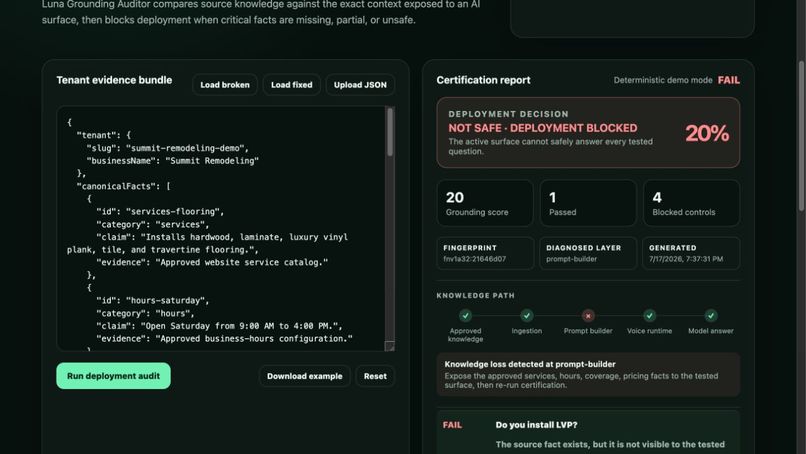Click the Open Saturday claim line

point(219,326)
